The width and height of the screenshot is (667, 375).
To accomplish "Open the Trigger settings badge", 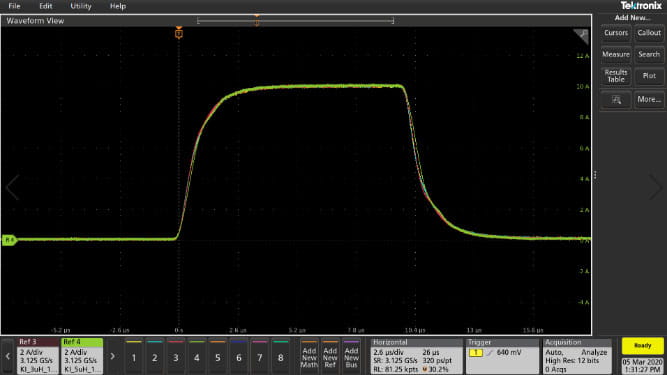I will click(x=502, y=356).
